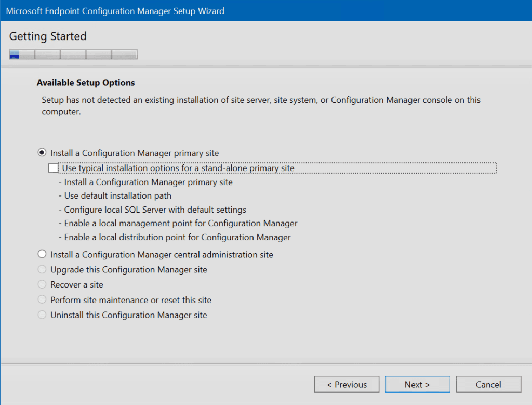Click the second progress bar segment

click(x=47, y=54)
